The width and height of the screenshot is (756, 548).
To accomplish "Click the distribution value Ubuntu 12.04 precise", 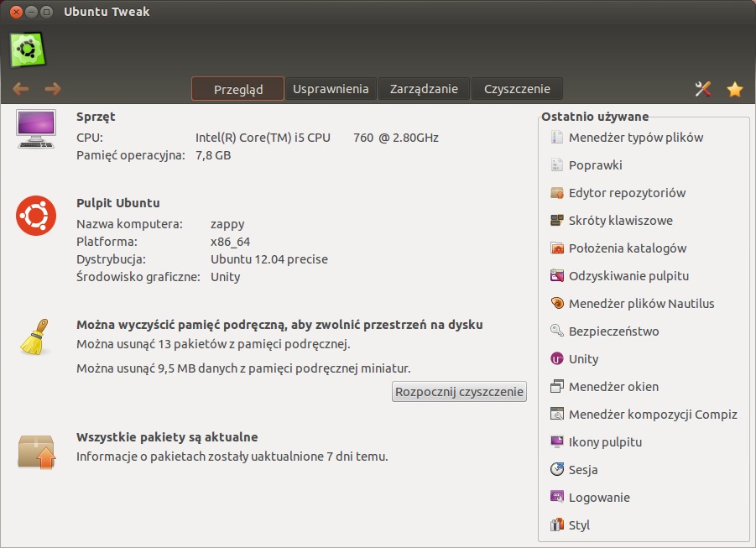I will coord(269,259).
